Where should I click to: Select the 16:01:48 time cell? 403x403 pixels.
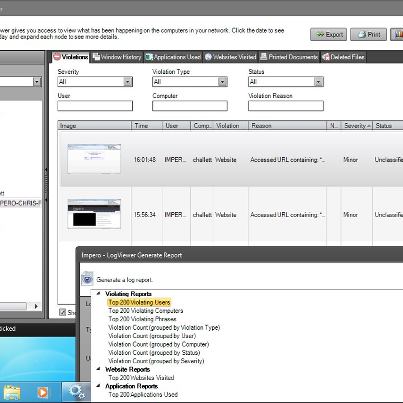pos(145,160)
